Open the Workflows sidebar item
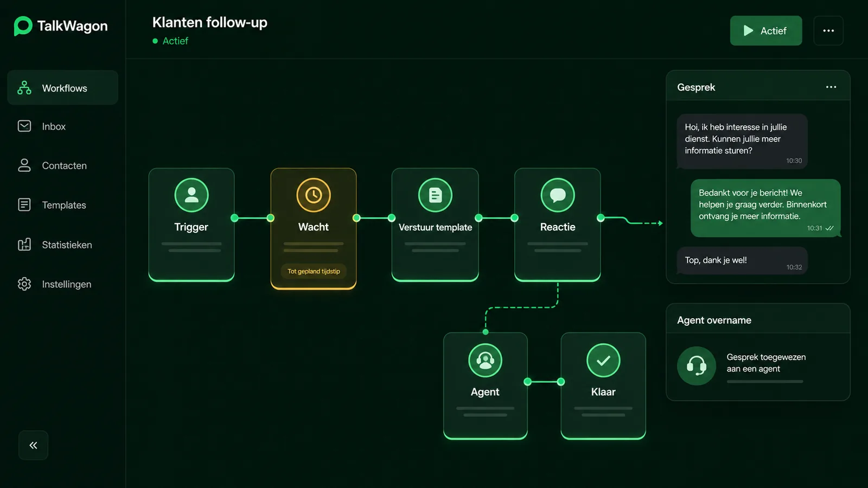Screen dimensions: 868x488 point(62,87)
